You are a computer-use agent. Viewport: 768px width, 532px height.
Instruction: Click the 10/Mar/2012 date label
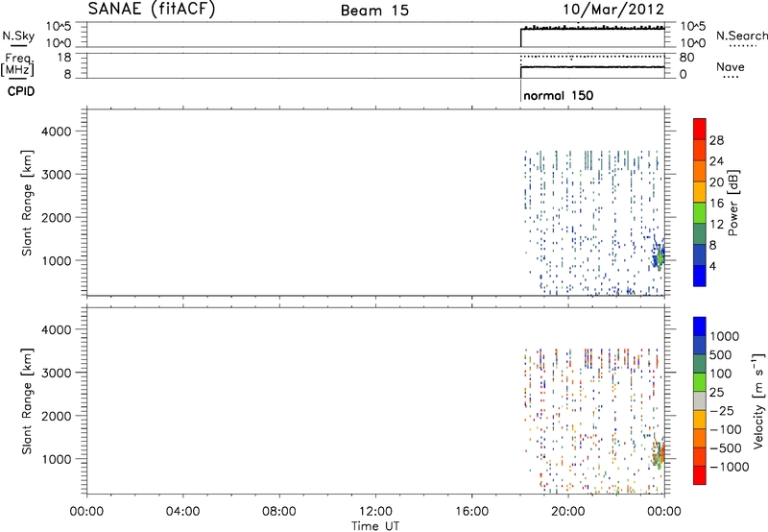tap(613, 10)
